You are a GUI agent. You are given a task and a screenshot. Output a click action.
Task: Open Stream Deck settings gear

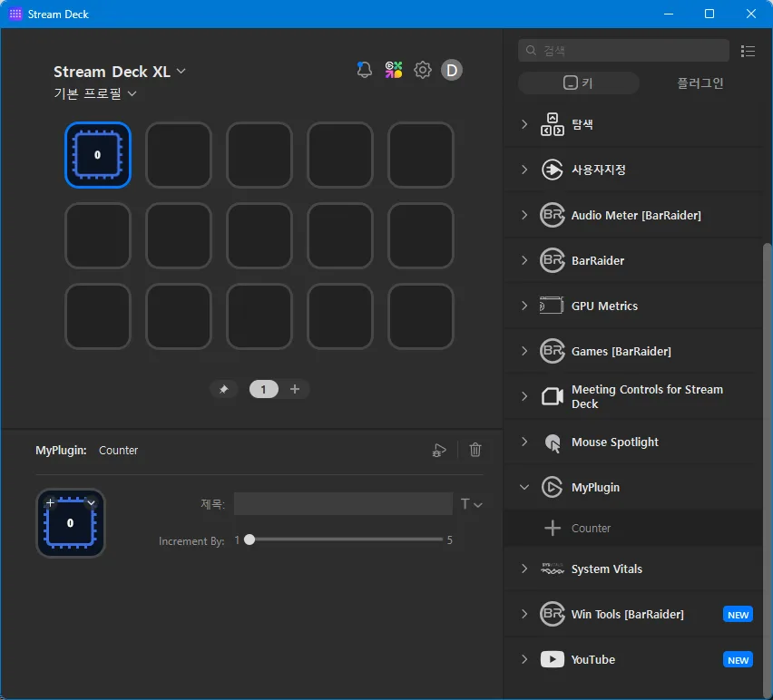[x=422, y=70]
